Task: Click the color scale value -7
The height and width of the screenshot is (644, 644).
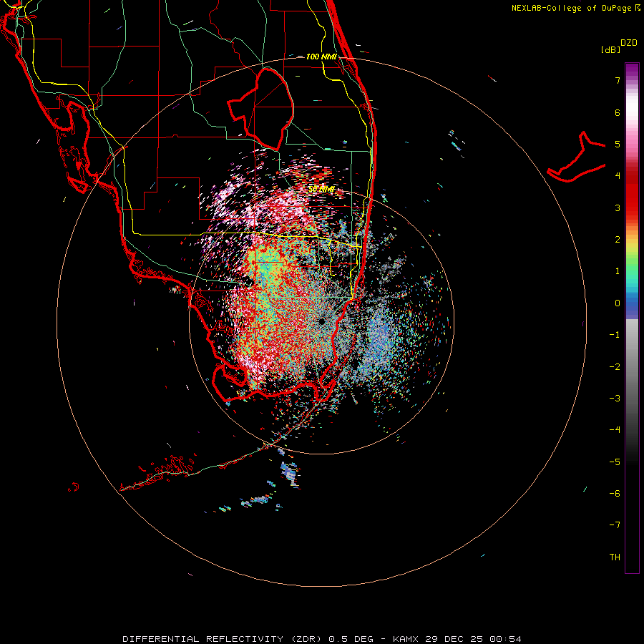Action: 615,525
